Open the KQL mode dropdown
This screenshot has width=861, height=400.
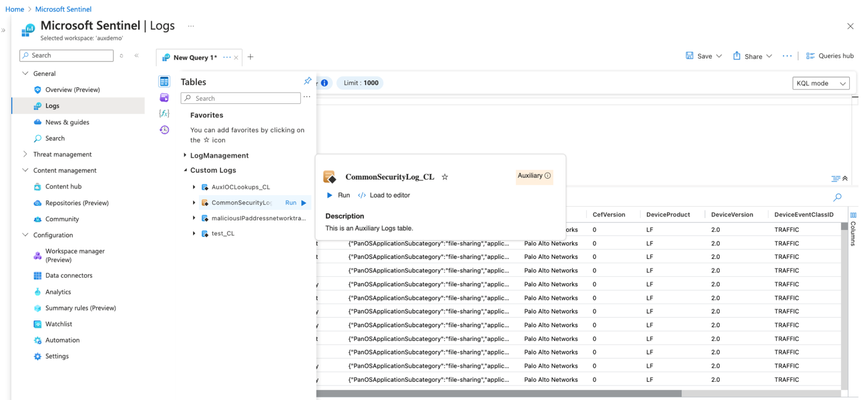coord(821,84)
